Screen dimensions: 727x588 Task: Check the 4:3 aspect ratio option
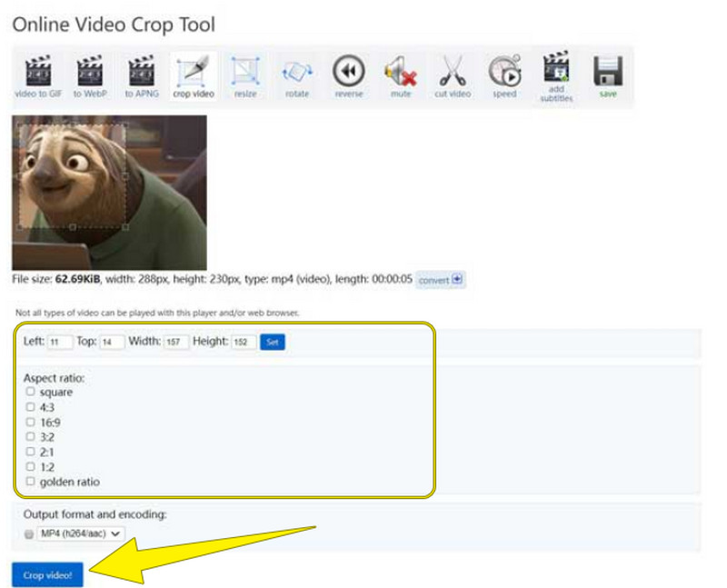31,406
